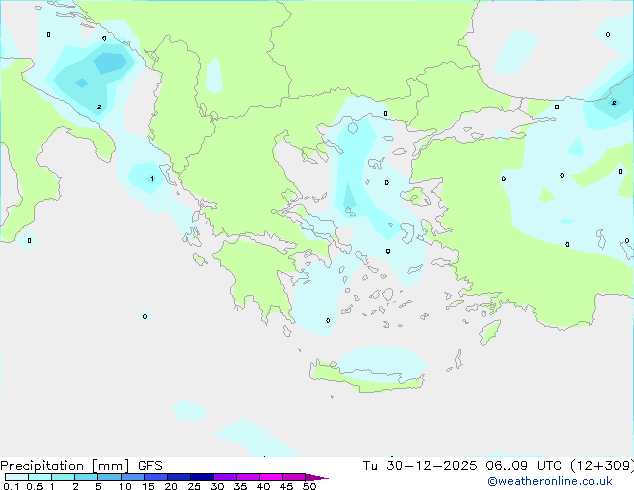Click the 0.1 mm lightest cyan legend swatch
Screen dimensions: 634x490
[x=17, y=477]
